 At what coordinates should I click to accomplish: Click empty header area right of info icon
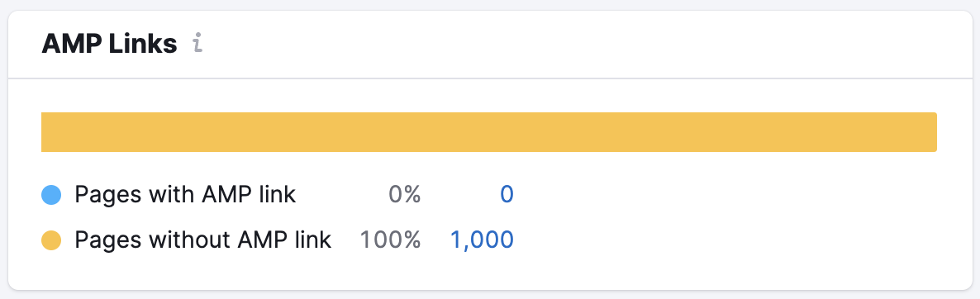(581, 45)
